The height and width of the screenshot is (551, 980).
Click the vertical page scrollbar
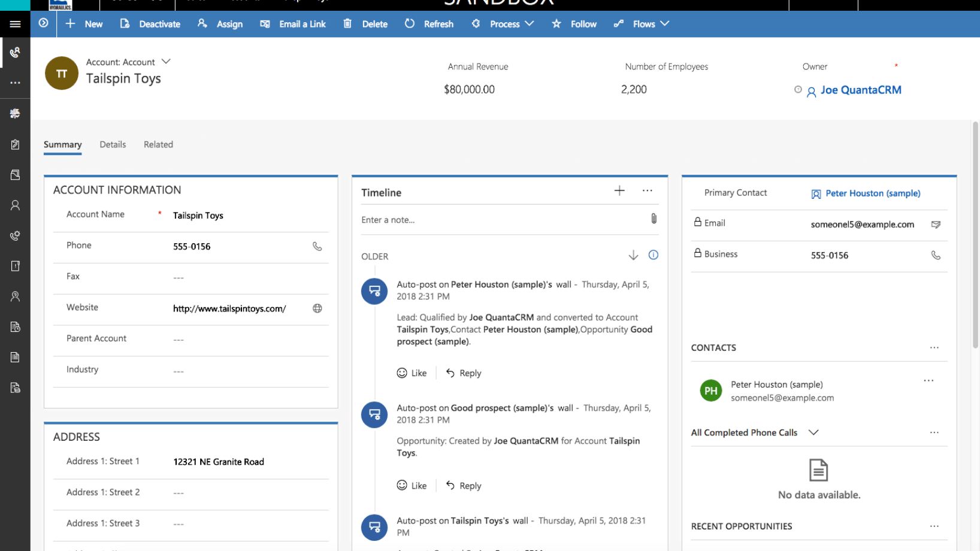tap(975, 235)
